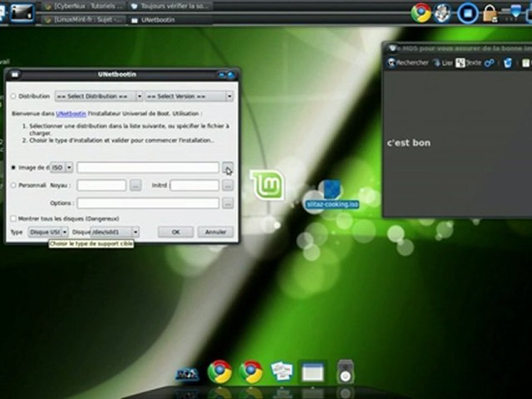This screenshot has width=532, height=399.
Task: Browse for a disk image file
Action: 228,167
